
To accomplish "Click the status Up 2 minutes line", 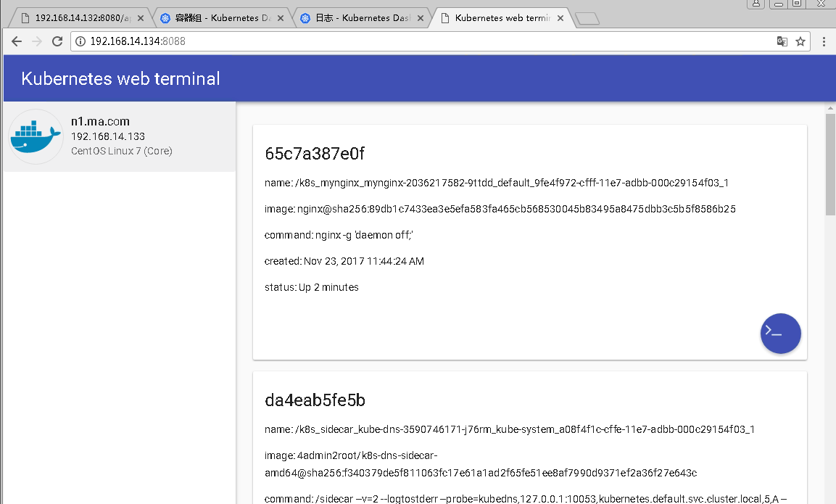I will click(x=311, y=287).
